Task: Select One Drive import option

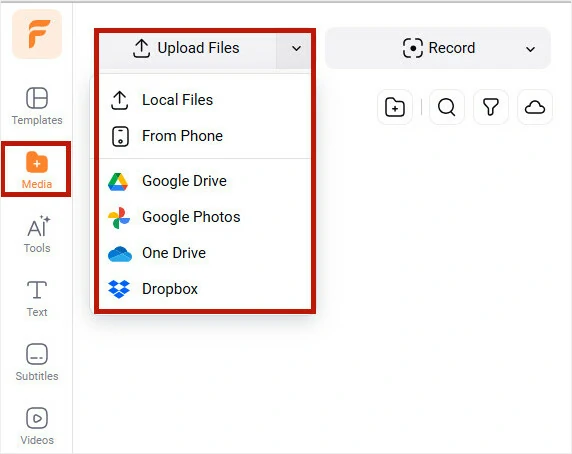Action: (205, 253)
